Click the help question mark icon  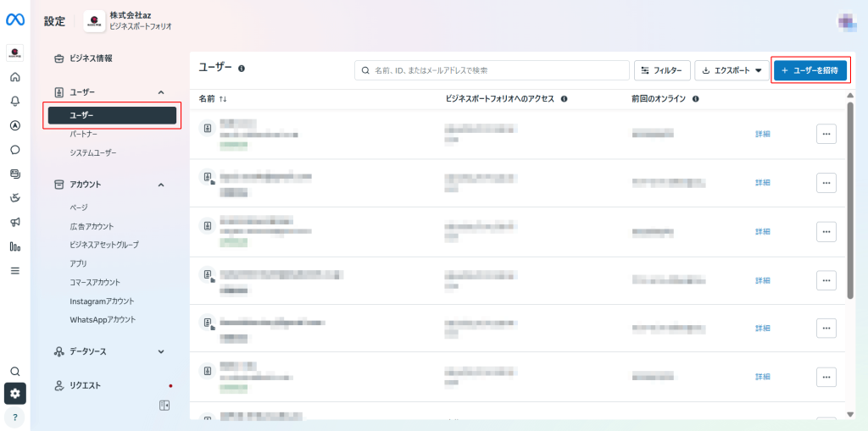coord(14,417)
